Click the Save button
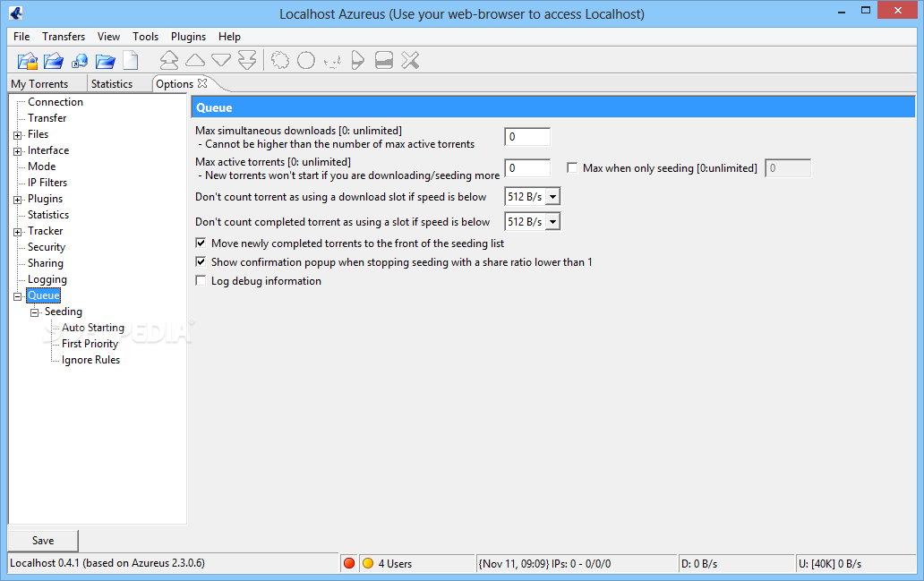Viewport: 924px width, 581px height. coord(43,541)
